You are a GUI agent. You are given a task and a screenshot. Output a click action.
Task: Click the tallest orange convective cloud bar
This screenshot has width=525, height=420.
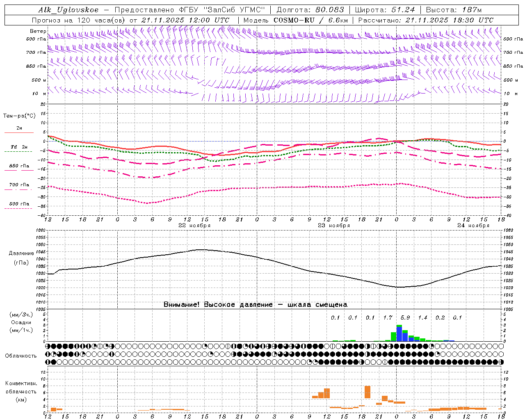(367, 392)
